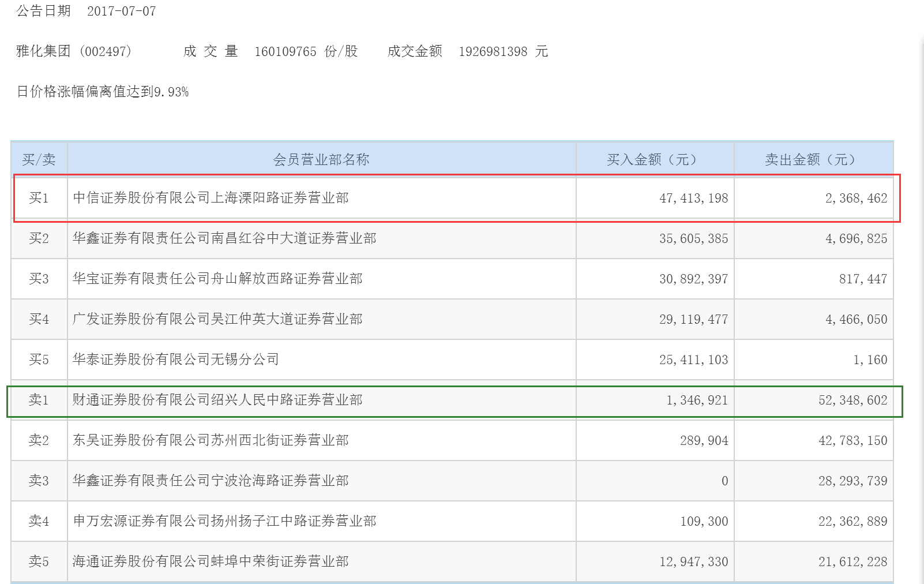Select 中信证券股份有限公司上海溧阳路证券营业部 name
Image resolution: width=924 pixels, height=584 pixels.
pyautogui.click(x=211, y=198)
